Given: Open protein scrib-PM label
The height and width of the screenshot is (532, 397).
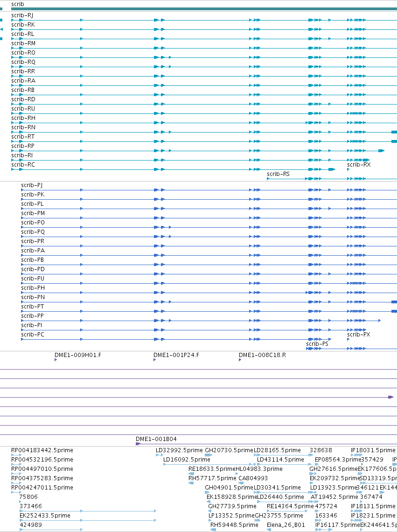Looking at the screenshot, I should [33, 213].
